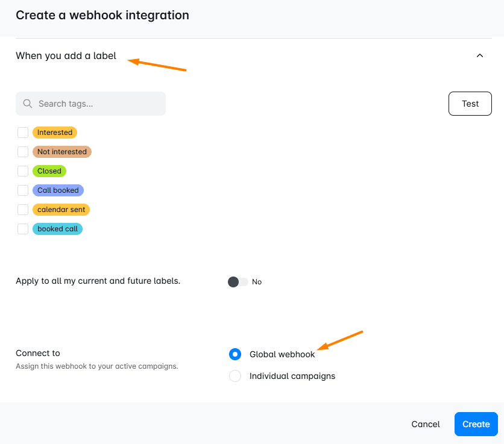Click the tan Not interested tag
The width and height of the screenshot is (504, 444).
(62, 152)
